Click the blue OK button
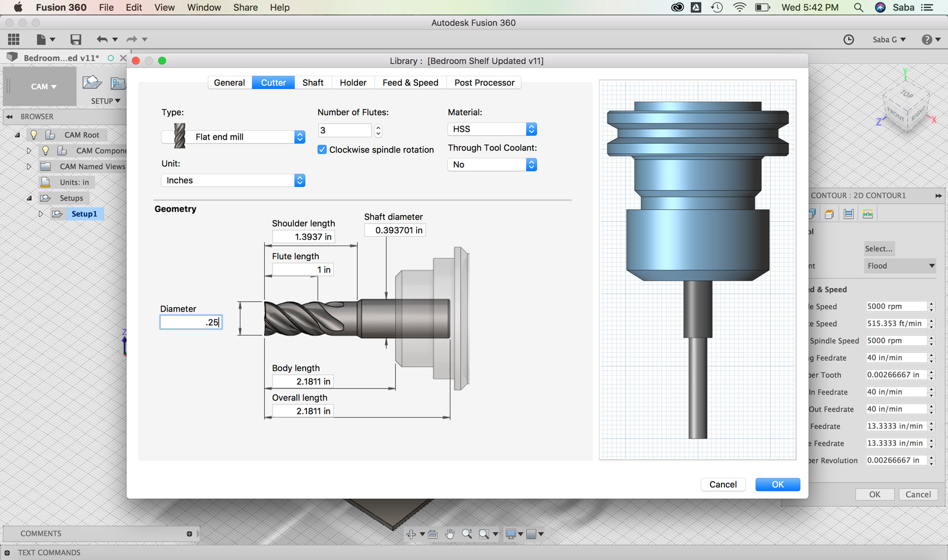 (x=777, y=485)
